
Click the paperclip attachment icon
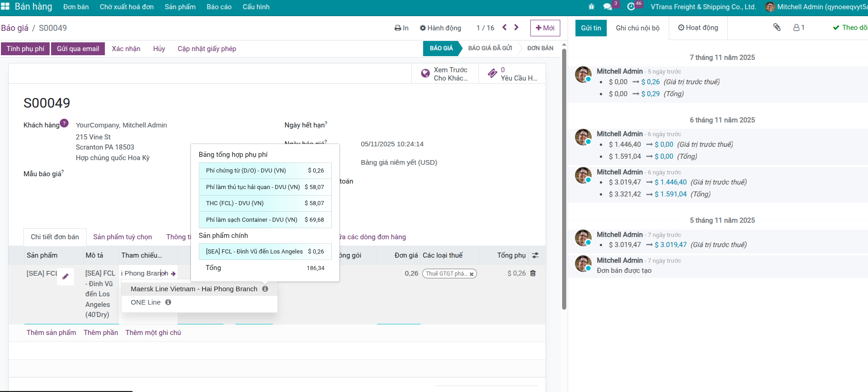tap(777, 28)
